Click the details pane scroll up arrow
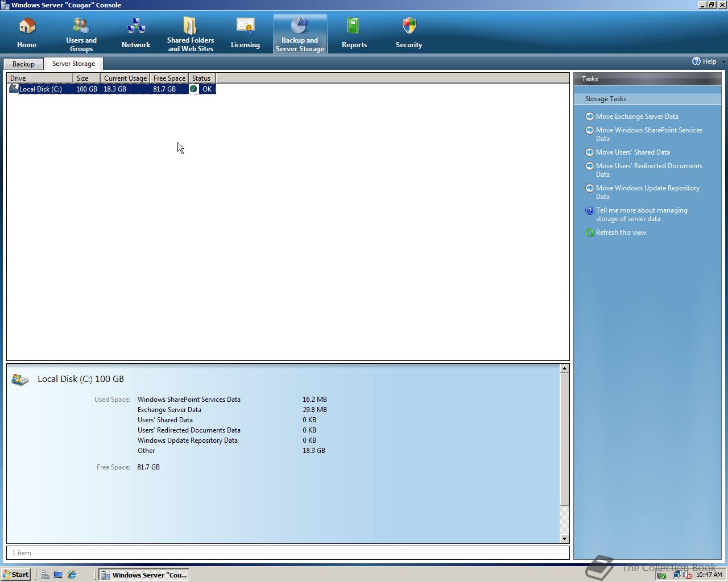Viewport: 728px width, 582px height. pyautogui.click(x=564, y=368)
